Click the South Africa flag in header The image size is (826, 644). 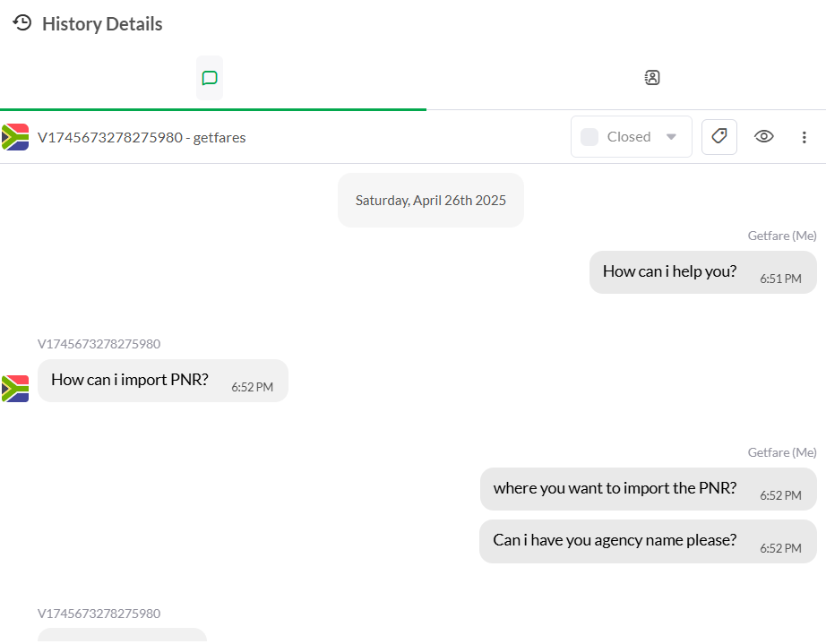[x=15, y=137]
